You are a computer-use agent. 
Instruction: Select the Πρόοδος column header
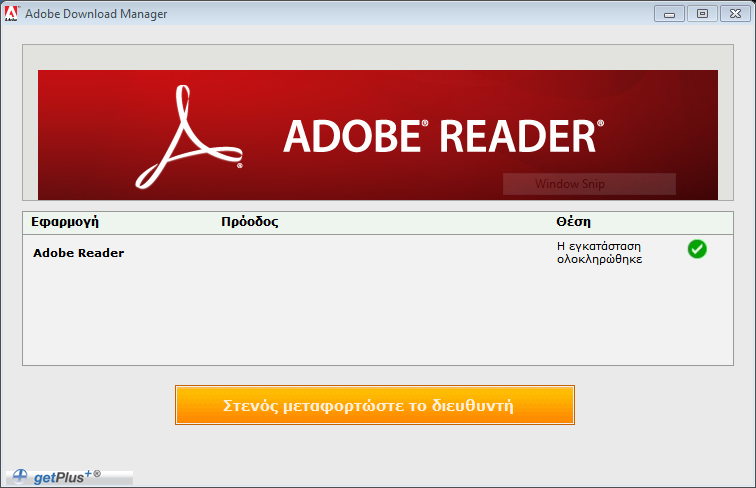point(250,222)
